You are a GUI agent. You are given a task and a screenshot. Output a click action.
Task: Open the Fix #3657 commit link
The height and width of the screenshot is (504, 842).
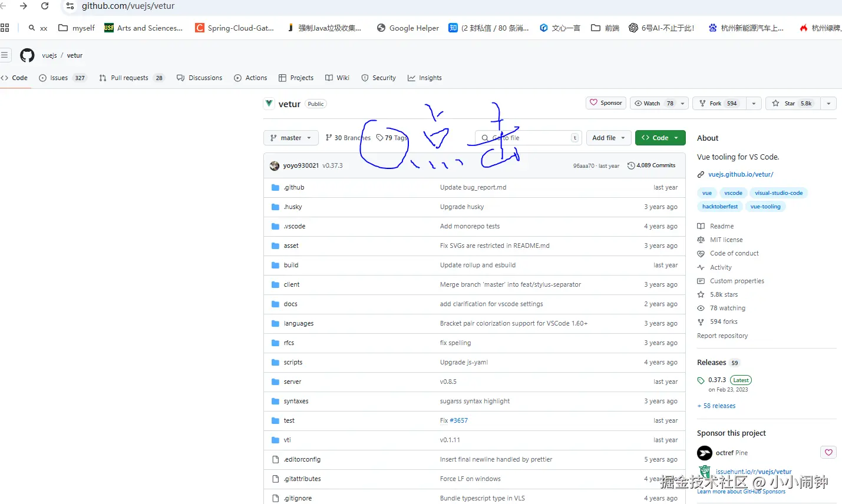click(x=454, y=420)
